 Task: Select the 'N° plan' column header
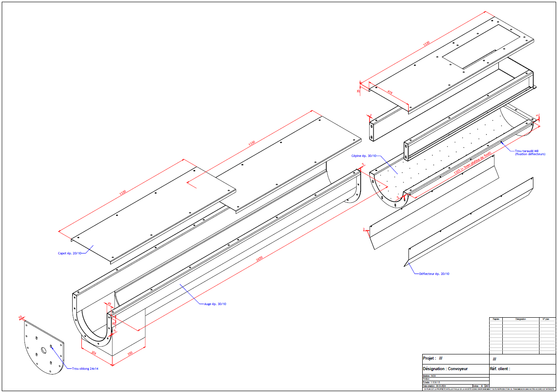click(546, 319)
